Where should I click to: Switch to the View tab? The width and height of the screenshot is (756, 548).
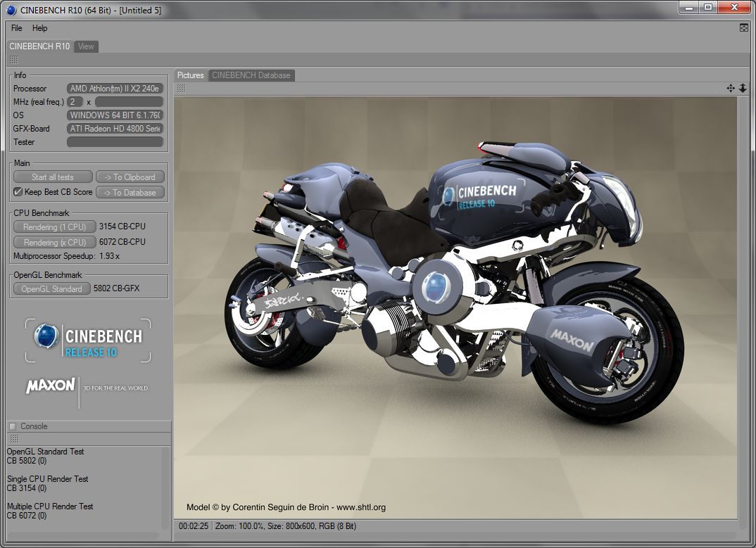(86, 46)
